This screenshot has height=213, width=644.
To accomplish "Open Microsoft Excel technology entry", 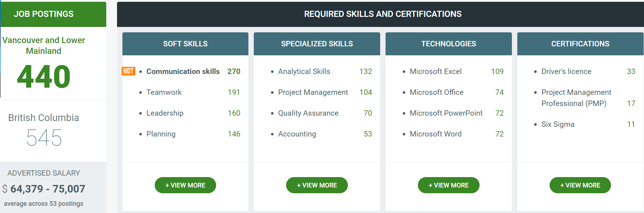I will click(435, 71).
